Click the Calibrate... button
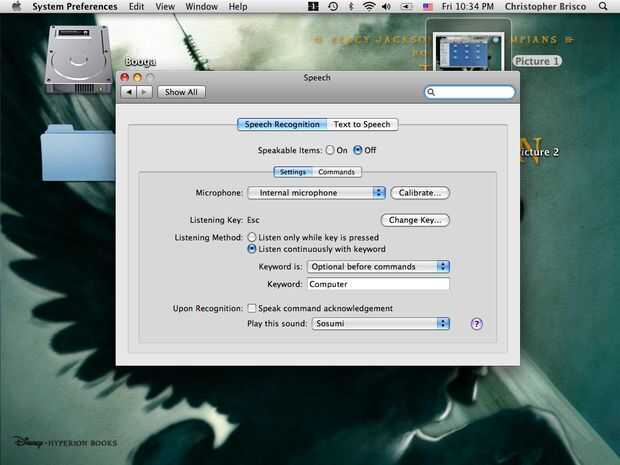The height and width of the screenshot is (465, 620). [420, 193]
